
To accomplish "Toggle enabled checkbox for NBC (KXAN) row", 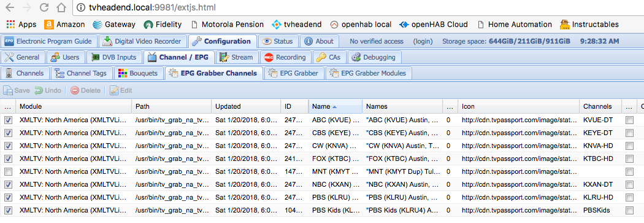I will tap(8, 184).
